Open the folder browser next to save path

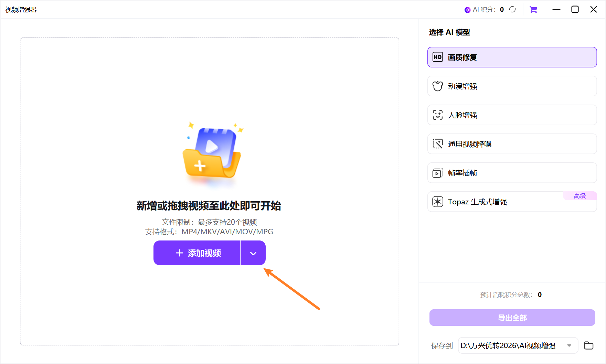coord(589,345)
